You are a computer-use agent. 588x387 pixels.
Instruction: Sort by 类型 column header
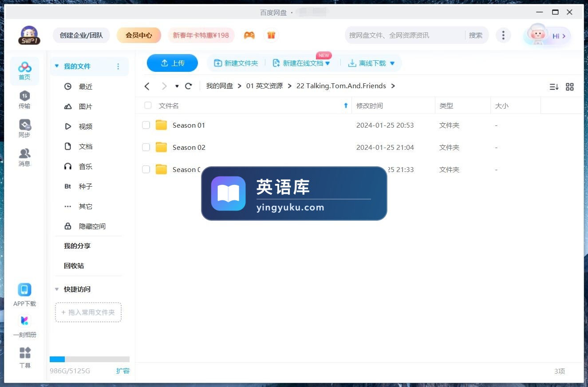446,106
